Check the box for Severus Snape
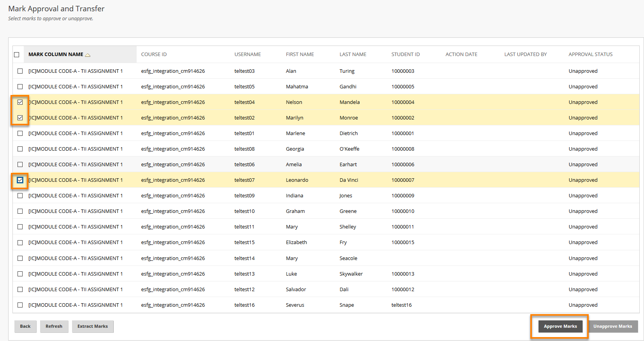 point(20,305)
